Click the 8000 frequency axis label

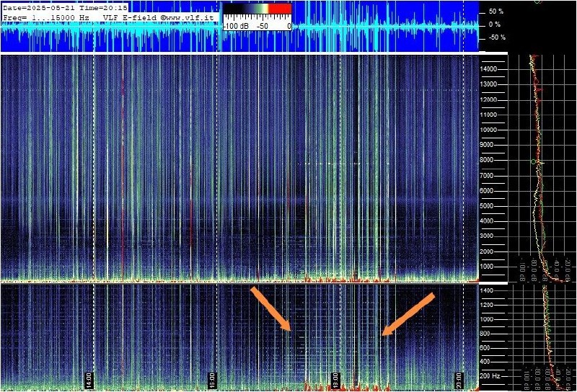[x=487, y=160]
